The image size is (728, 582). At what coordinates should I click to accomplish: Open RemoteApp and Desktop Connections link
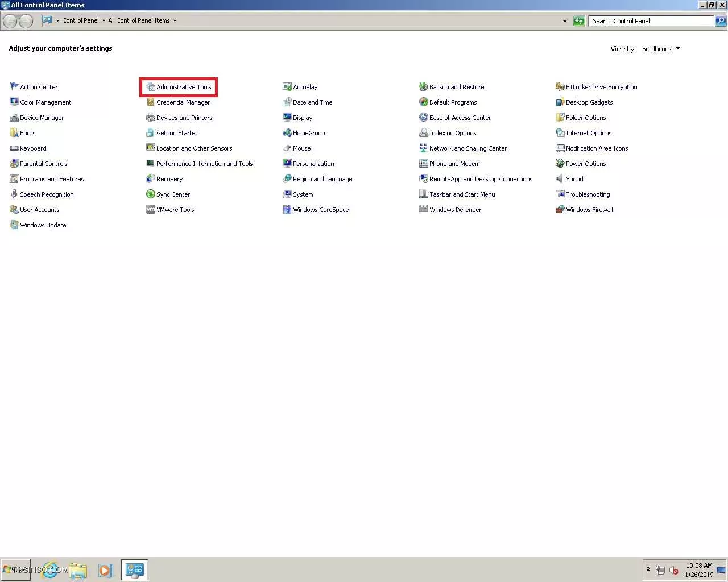[x=481, y=179]
